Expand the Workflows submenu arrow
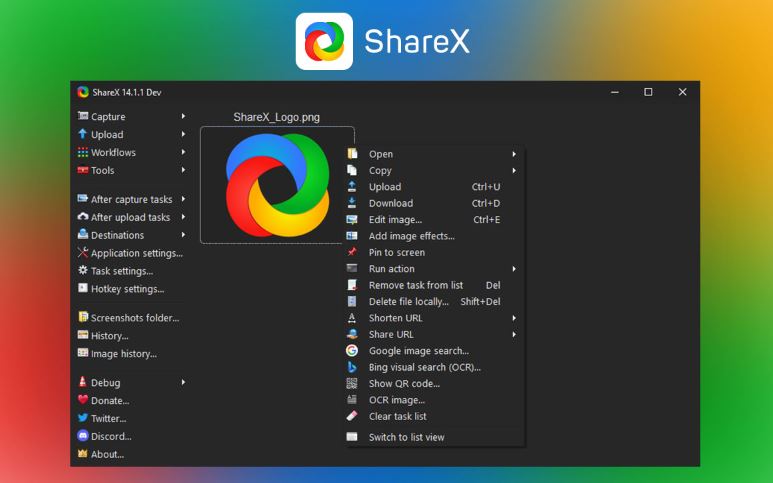 [x=183, y=152]
